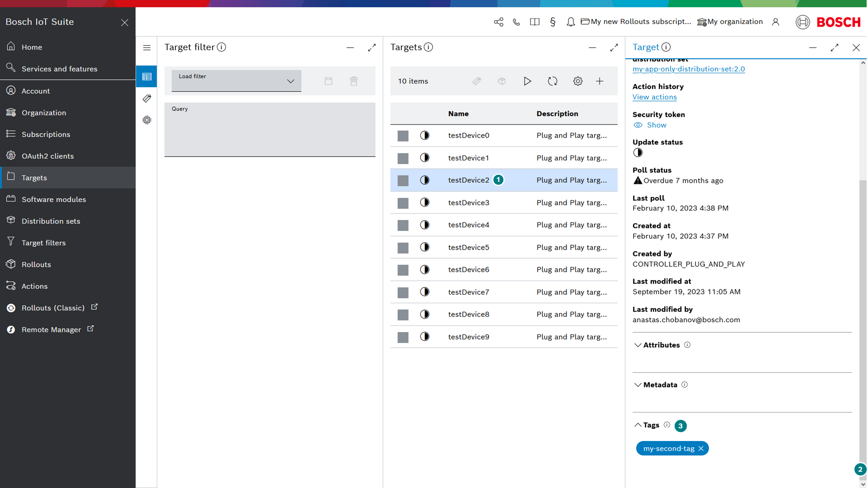This screenshot has height=488, width=868.
Task: Remove my-second-tag with its X icon
Action: pyautogui.click(x=701, y=449)
